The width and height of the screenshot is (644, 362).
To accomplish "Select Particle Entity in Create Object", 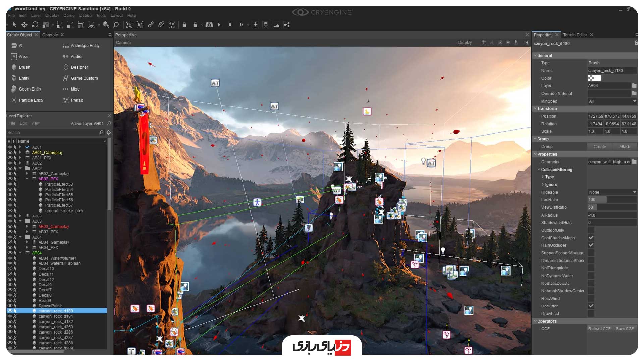I will [x=31, y=100].
